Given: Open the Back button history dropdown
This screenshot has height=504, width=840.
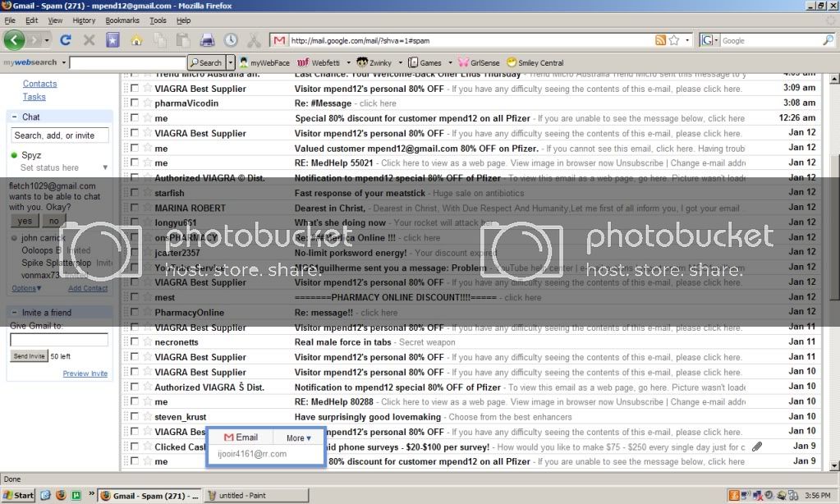Looking at the screenshot, I should [x=47, y=41].
